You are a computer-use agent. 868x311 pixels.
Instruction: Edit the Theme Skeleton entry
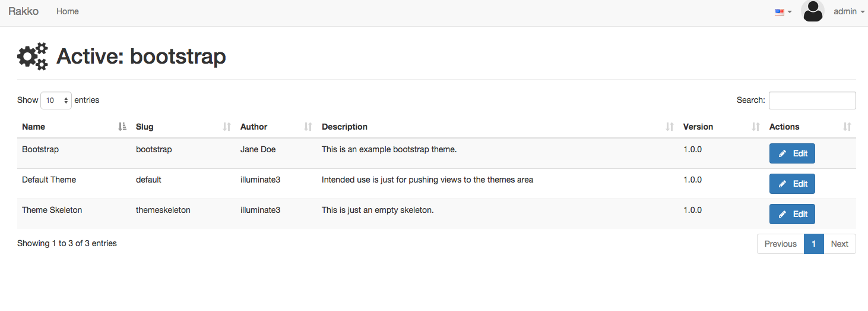[x=792, y=214]
